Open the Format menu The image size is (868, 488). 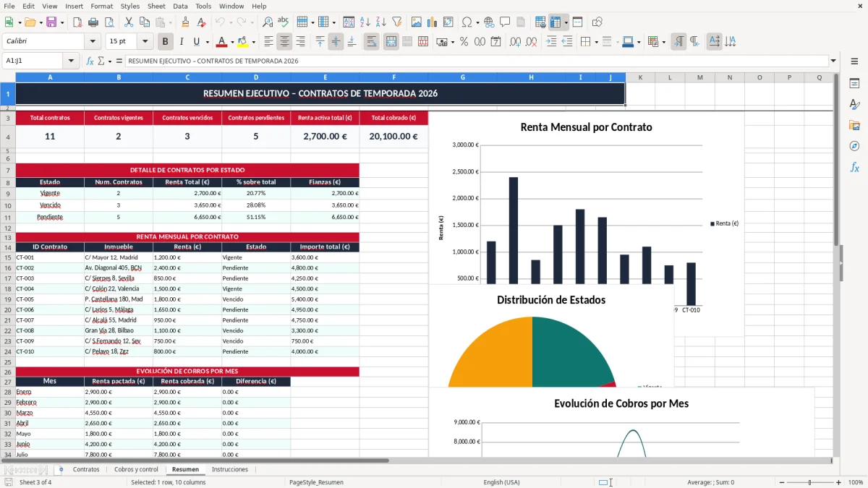click(101, 6)
